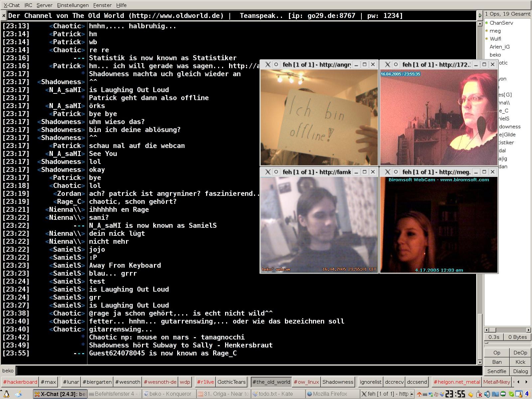Open the K menu penguin icon

[x=6, y=394]
